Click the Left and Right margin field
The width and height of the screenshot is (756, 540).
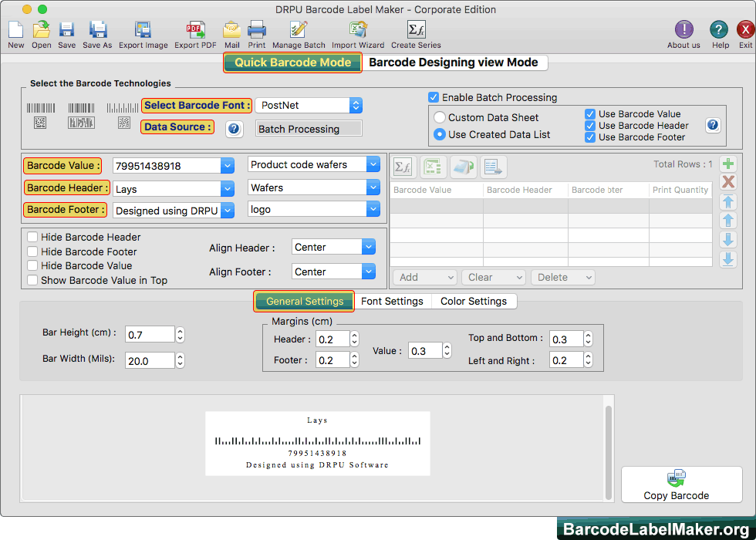coord(566,360)
